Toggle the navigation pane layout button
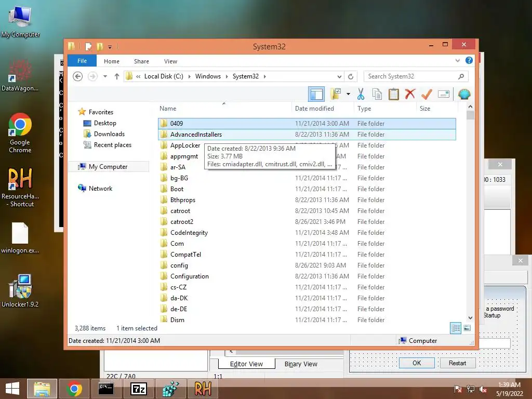 (x=316, y=94)
